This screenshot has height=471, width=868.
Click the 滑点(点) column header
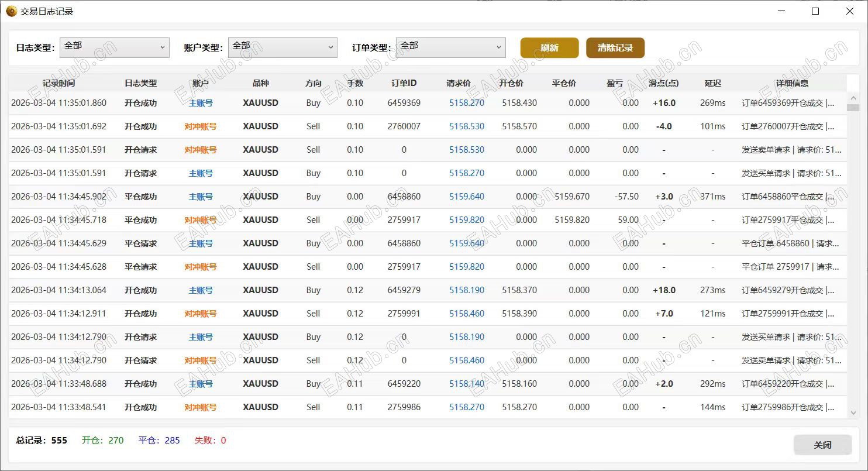(664, 83)
